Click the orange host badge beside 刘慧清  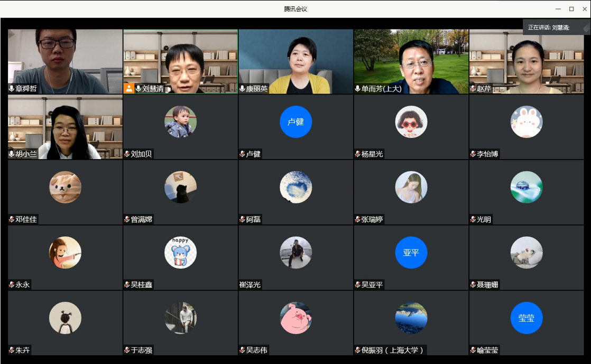(x=129, y=88)
